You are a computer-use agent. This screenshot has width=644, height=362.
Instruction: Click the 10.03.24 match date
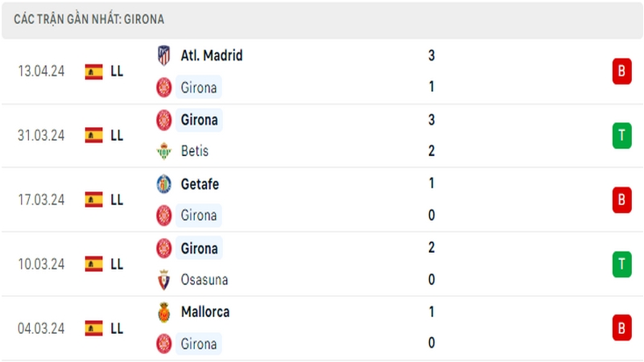click(41, 264)
